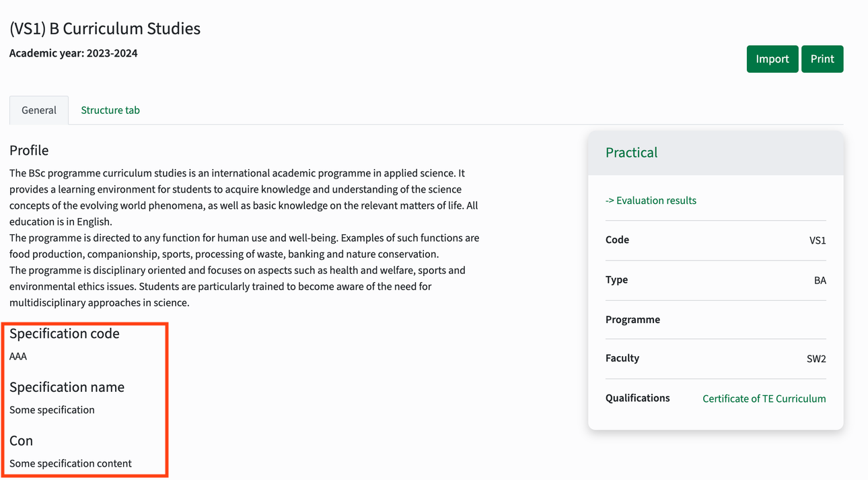Switch to the Structure tab
The width and height of the screenshot is (868, 480).
tap(110, 110)
